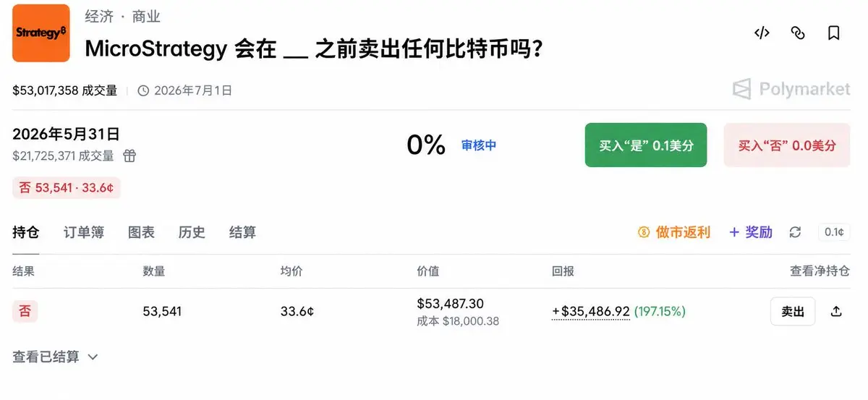Buy 是 at 0.1美分

[646, 145]
